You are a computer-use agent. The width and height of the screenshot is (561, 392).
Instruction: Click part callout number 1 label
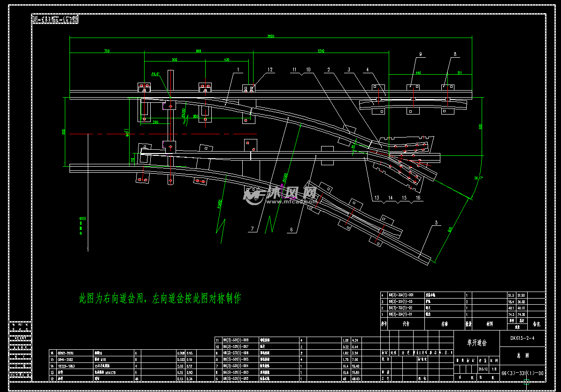point(238,69)
